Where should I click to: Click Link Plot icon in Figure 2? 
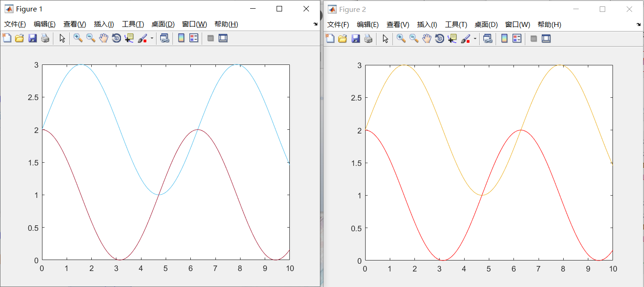[x=488, y=39]
